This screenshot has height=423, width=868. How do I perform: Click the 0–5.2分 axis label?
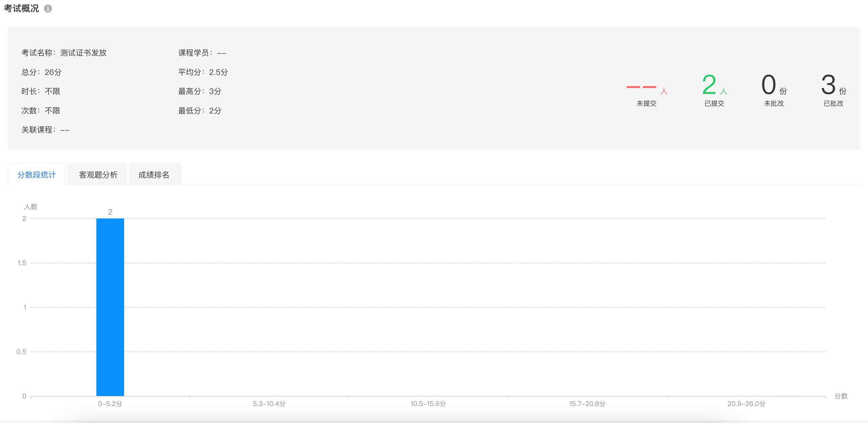click(110, 404)
